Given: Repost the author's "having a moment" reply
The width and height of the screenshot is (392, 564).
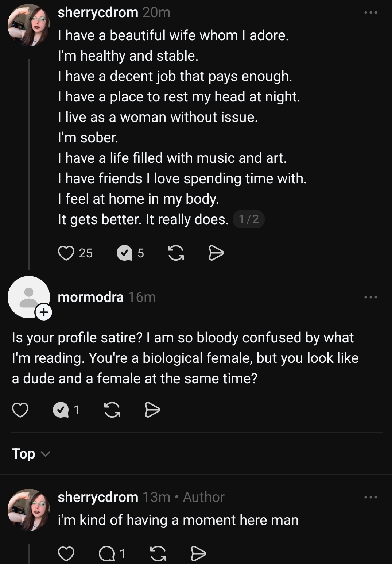Looking at the screenshot, I should (158, 554).
